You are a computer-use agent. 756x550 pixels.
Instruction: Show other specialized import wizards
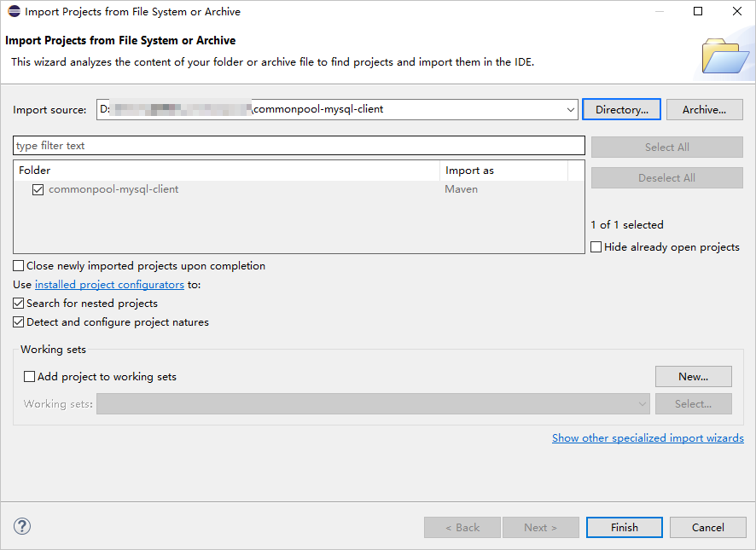tap(648, 438)
